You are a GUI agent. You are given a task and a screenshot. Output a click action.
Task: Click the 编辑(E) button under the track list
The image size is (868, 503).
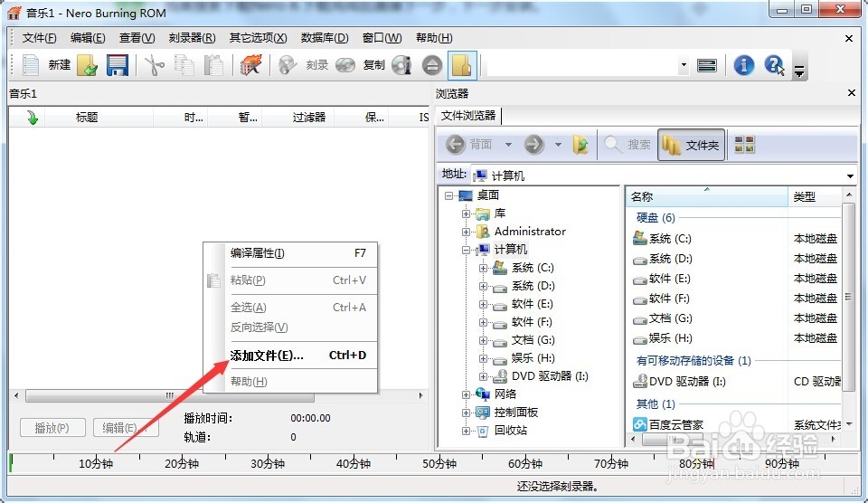click(x=125, y=428)
